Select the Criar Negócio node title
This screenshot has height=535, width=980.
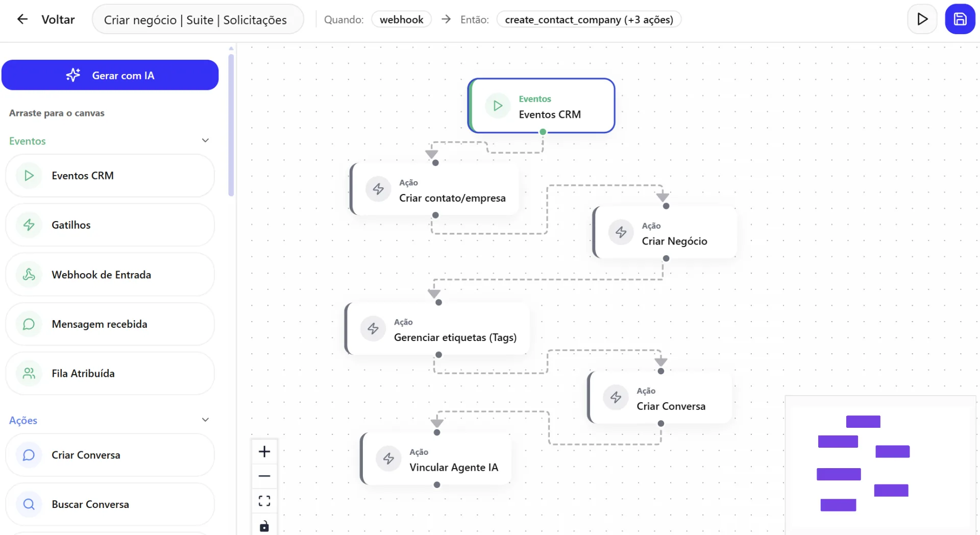click(674, 241)
